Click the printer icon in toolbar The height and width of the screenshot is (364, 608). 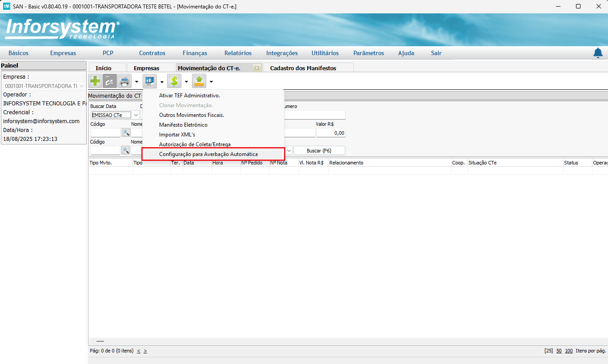pyautogui.click(x=124, y=81)
